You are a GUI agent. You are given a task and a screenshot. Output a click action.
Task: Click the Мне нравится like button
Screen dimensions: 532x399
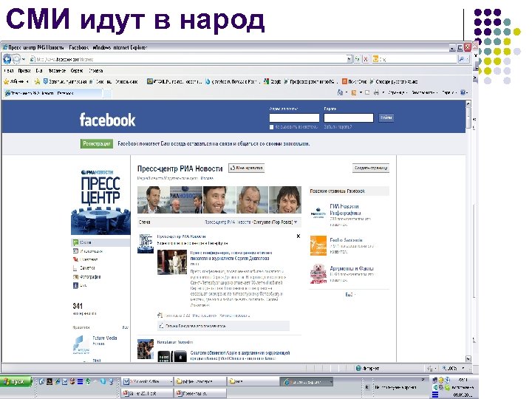coord(247,168)
